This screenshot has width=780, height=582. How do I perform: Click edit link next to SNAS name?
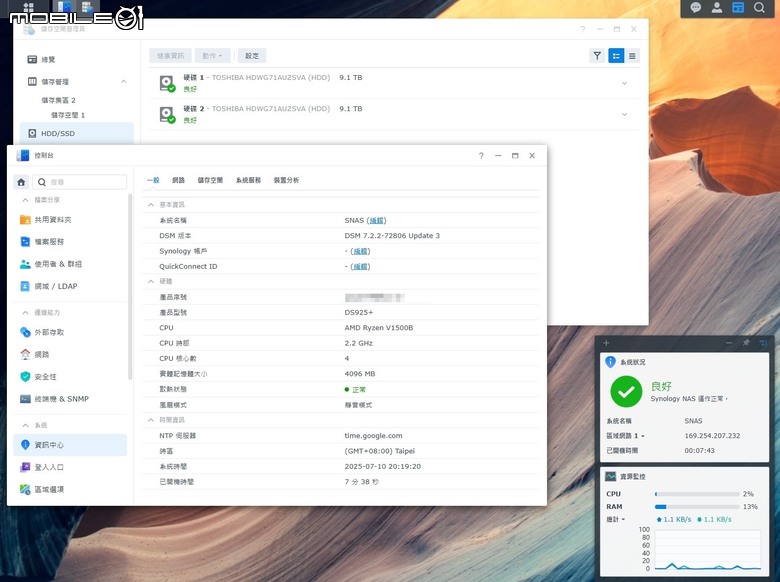pos(376,220)
